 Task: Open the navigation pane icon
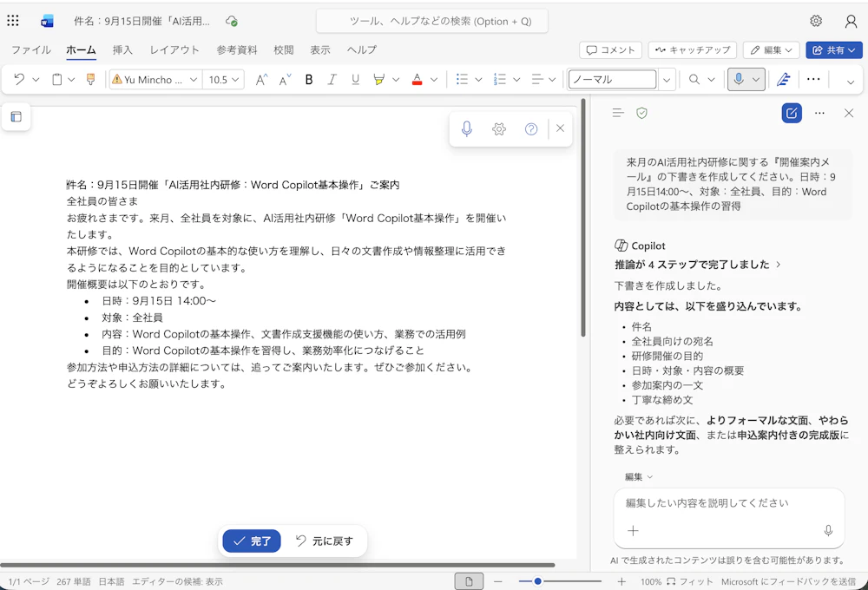(16, 117)
